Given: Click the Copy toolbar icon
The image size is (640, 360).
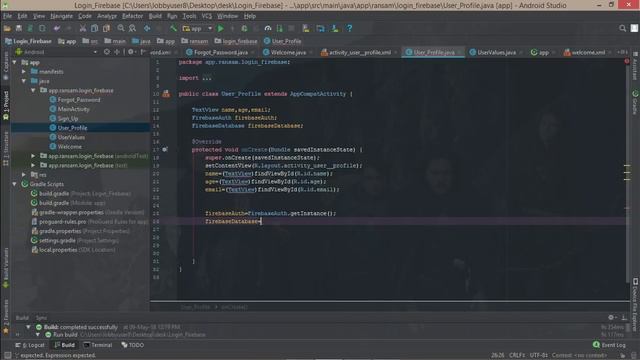Looking at the screenshot, I should click(x=94, y=29).
